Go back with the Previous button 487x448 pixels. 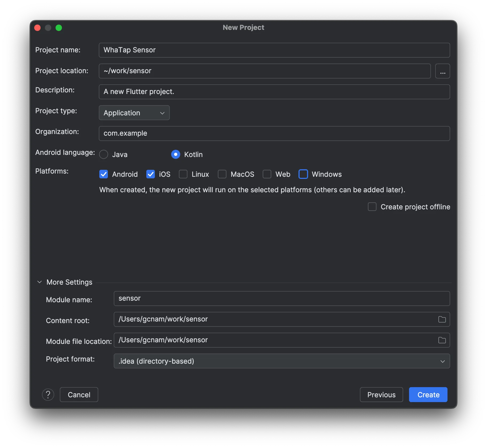tap(381, 395)
